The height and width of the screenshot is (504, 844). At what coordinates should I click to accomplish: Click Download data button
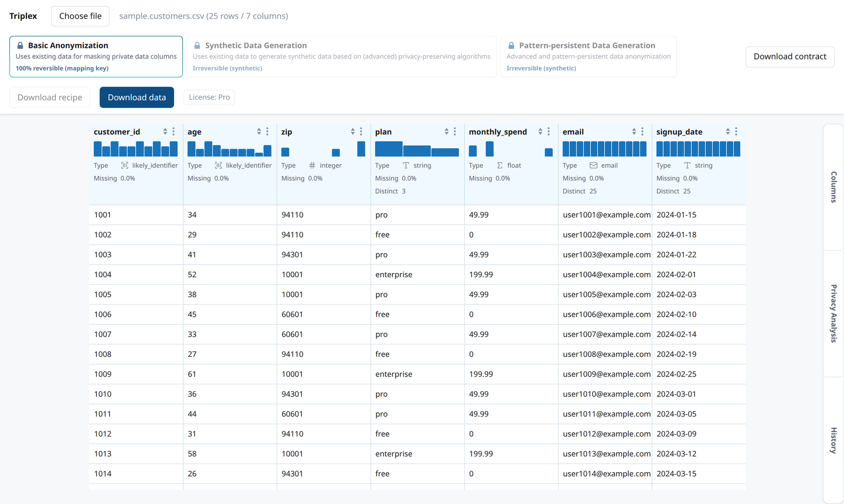(x=137, y=98)
